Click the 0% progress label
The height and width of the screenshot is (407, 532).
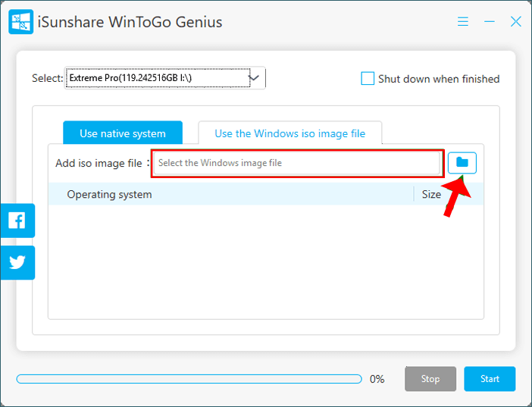coord(377,379)
